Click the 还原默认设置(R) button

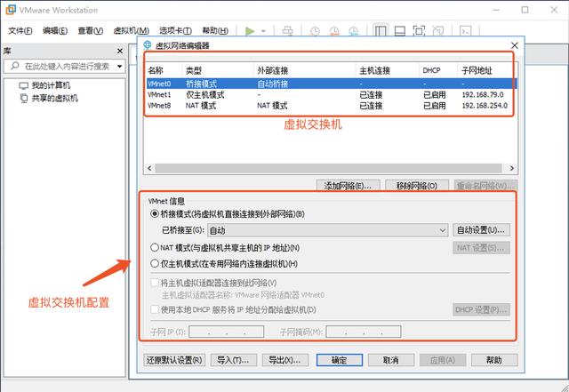tap(174, 360)
